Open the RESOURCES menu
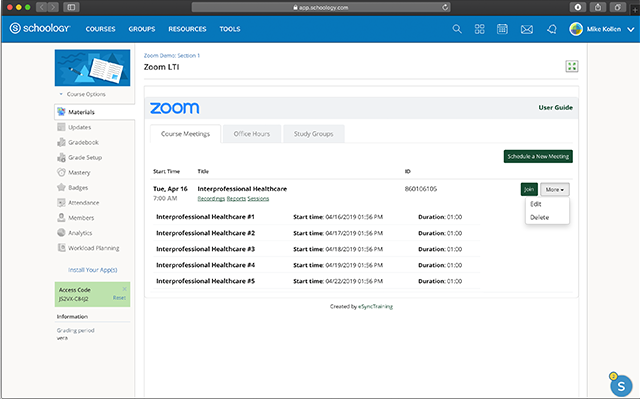Viewport: 640px width, 399px height. point(187,29)
